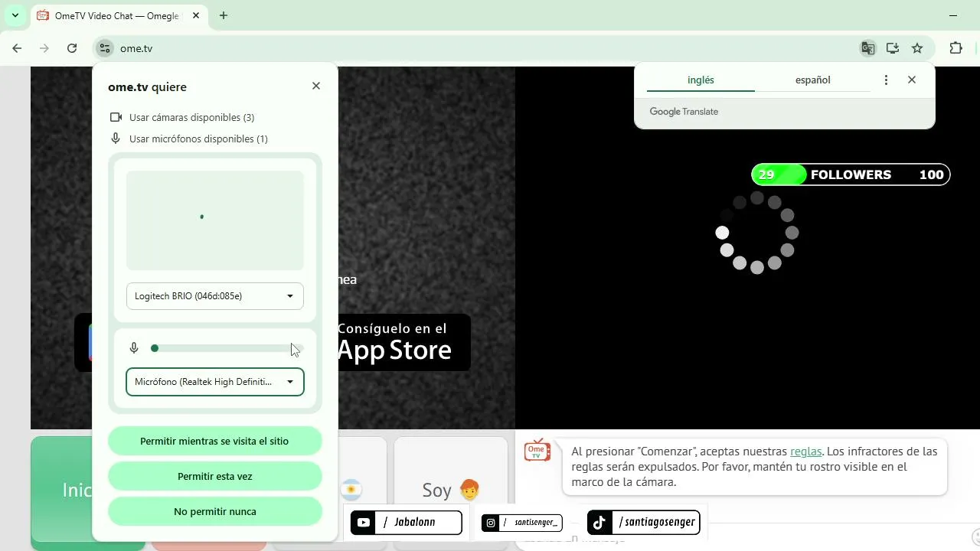
Task: Select the OmeTV Video Chat browser tab
Action: [x=119, y=15]
